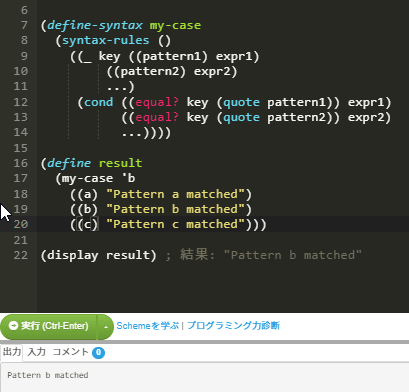Click the "Pattern a matched" string in code
This screenshot has width=409, height=392.
click(x=176, y=194)
